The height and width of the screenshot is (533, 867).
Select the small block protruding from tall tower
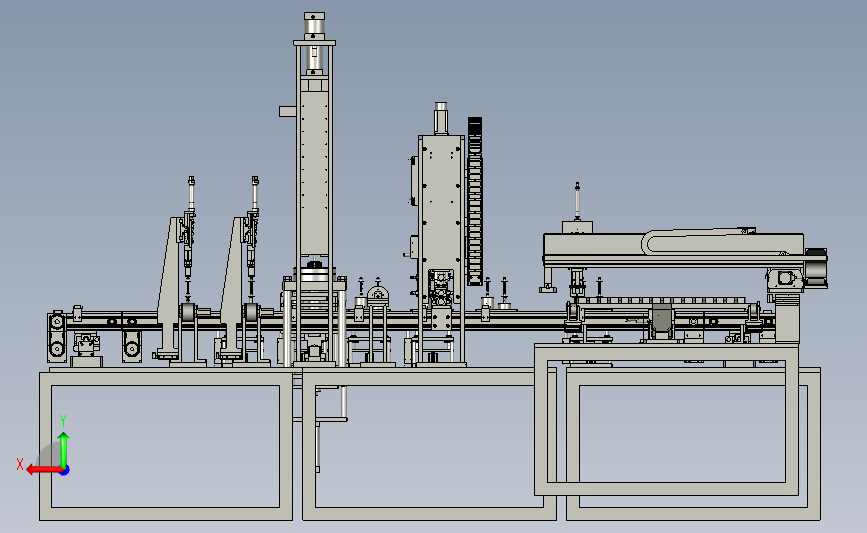288,111
